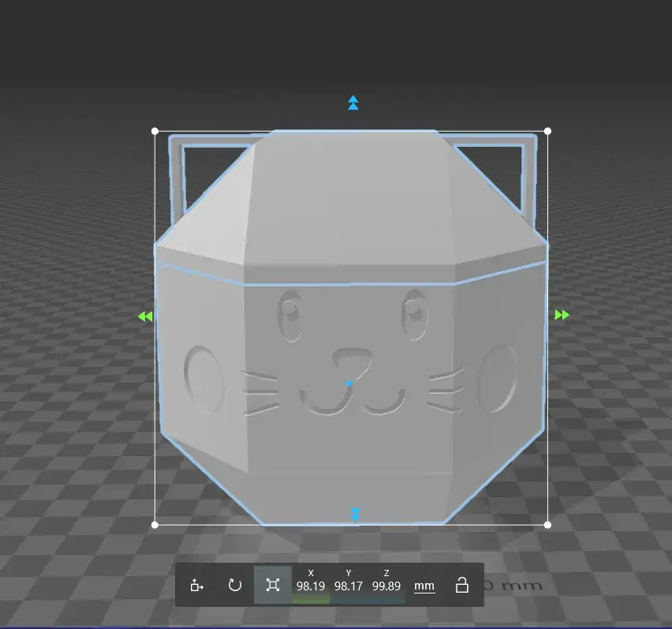Select the Rotate tool icon

point(234,585)
